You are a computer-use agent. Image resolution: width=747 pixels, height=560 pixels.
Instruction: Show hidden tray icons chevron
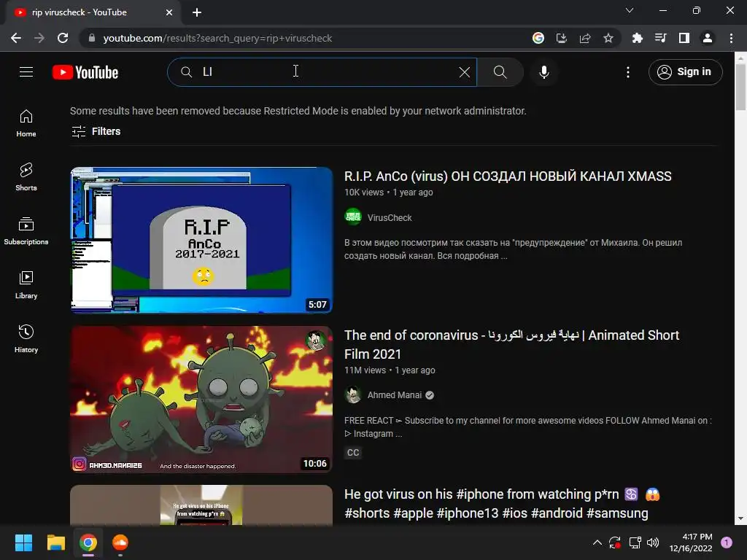pyautogui.click(x=597, y=542)
